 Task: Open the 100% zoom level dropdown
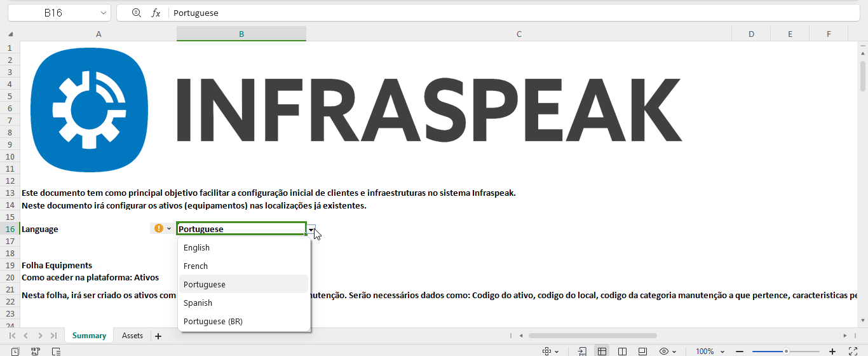point(709,351)
